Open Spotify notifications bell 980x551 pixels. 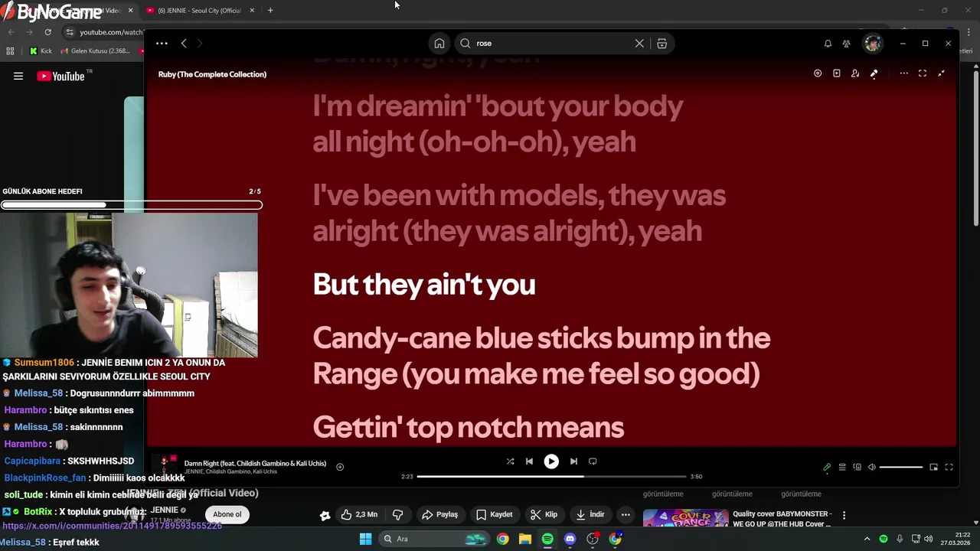click(828, 44)
